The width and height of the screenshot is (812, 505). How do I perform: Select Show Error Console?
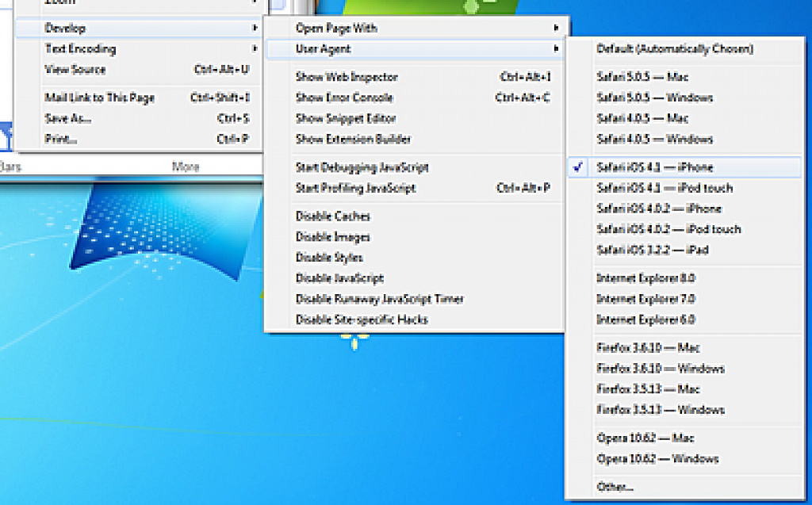(414, 98)
